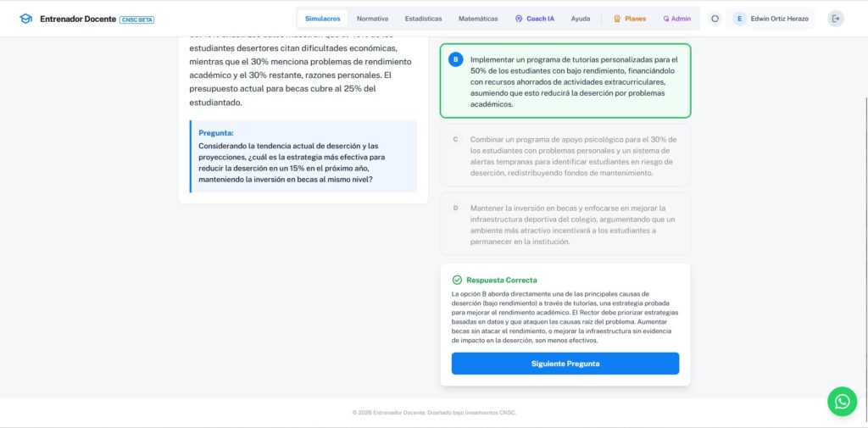The image size is (868, 428).
Task: Click the refresh icon in header
Action: click(715, 19)
